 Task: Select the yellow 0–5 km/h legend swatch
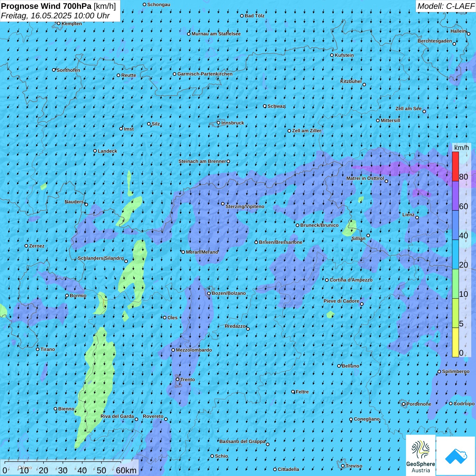(x=455, y=342)
